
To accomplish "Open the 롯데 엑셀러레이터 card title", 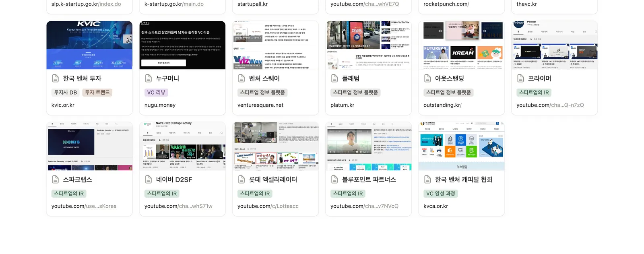I will [273, 180].
